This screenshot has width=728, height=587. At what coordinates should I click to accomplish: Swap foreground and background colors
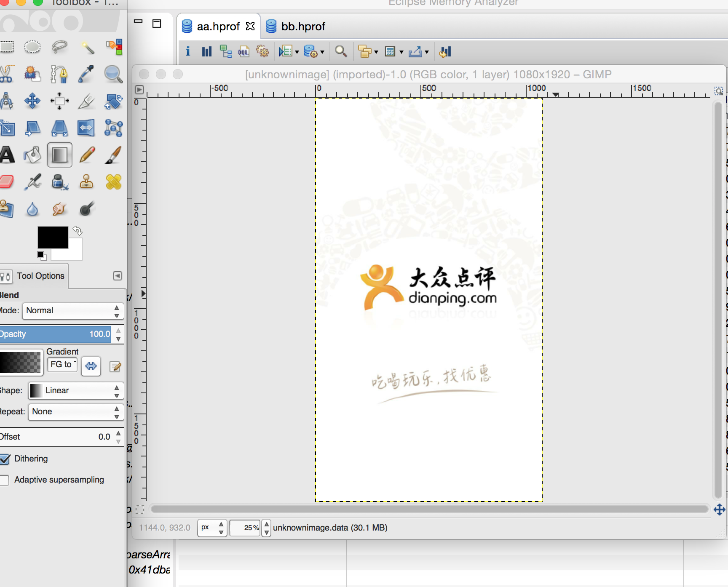78,230
